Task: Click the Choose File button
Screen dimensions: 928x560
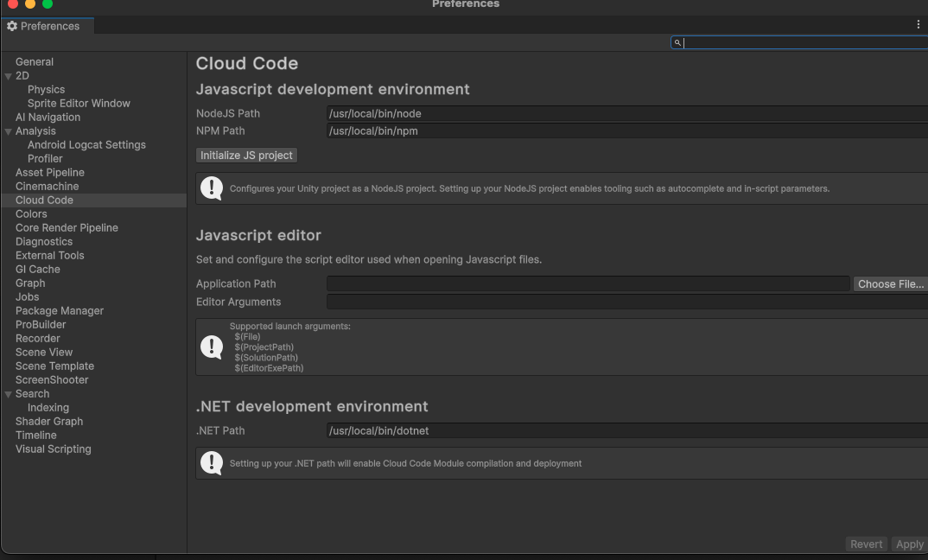Action: [x=890, y=283]
